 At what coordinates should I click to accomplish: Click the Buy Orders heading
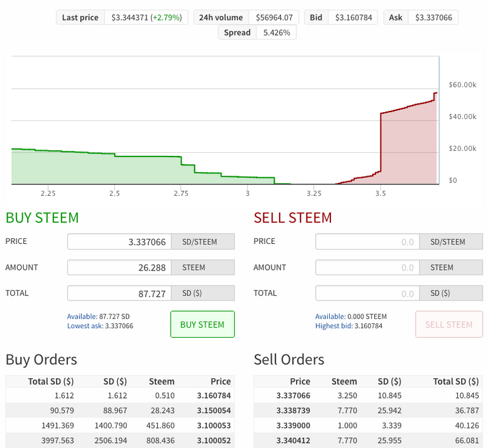[x=41, y=359]
